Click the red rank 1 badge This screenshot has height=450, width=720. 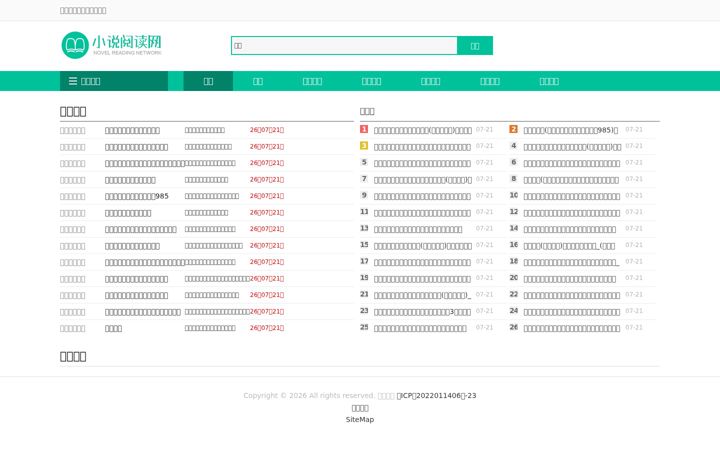(364, 129)
